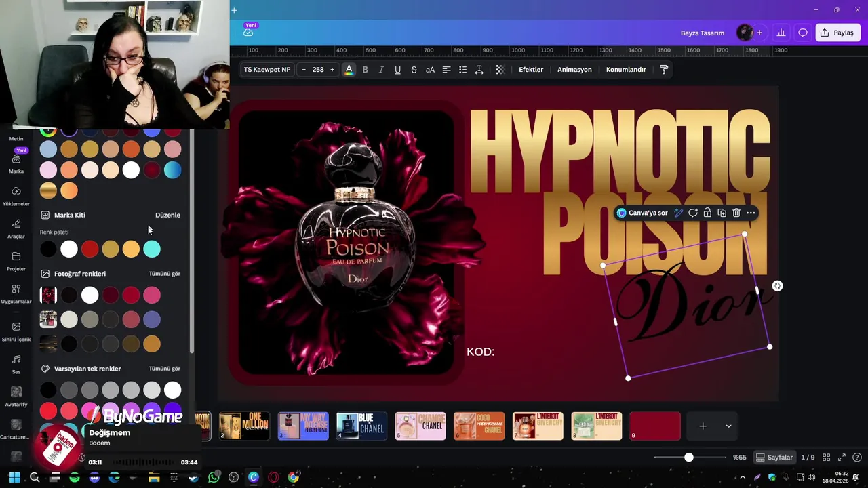Open text spacing options

pos(479,70)
